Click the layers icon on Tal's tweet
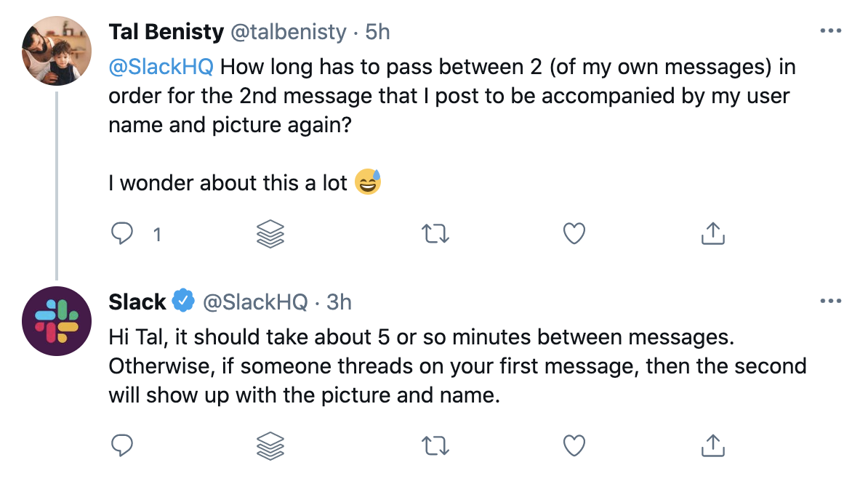This screenshot has height=481, width=868. pyautogui.click(x=270, y=233)
